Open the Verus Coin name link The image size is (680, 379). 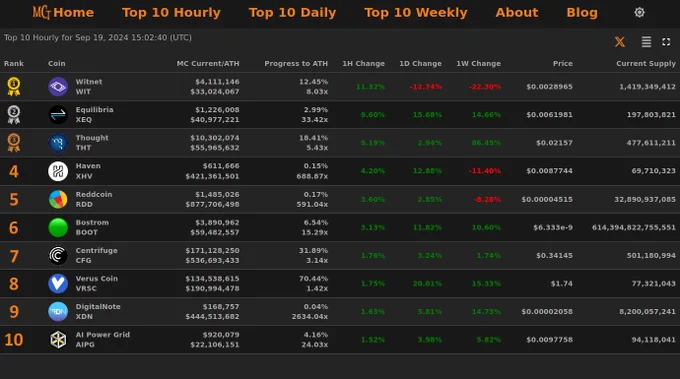coord(96,278)
